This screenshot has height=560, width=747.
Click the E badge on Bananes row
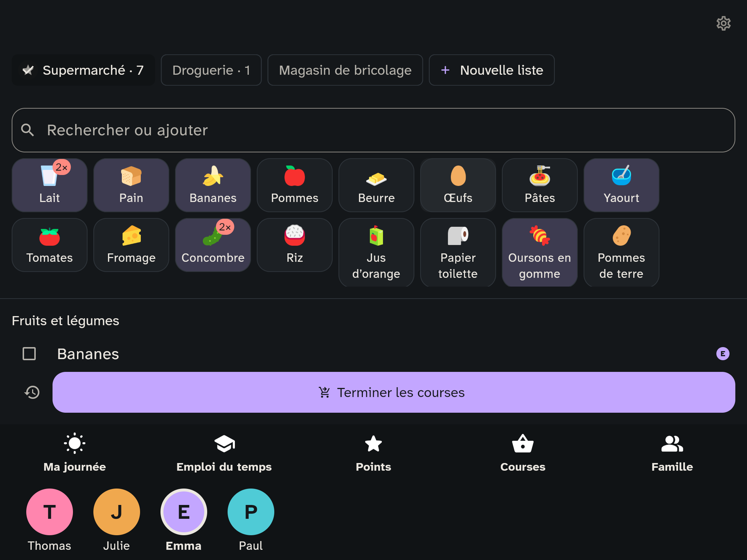pyautogui.click(x=723, y=354)
